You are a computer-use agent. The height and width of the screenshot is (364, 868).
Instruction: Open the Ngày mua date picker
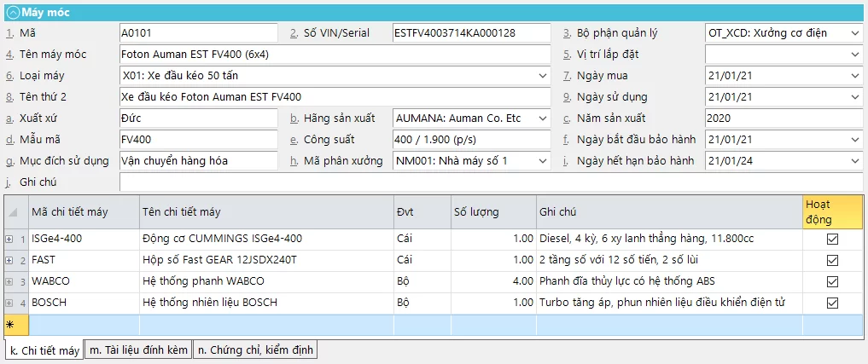click(855, 76)
